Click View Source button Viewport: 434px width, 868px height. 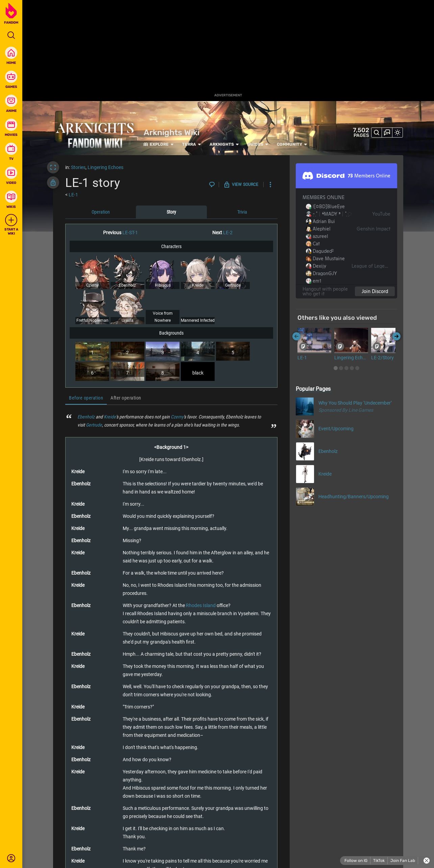point(241,185)
